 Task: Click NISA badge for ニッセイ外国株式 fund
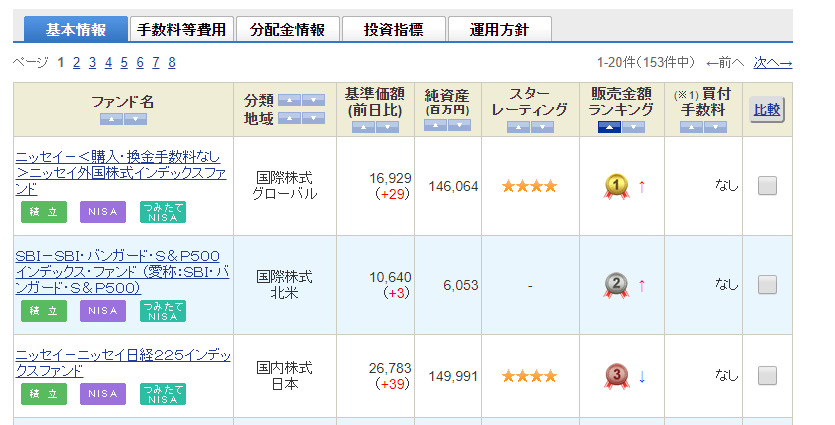[x=103, y=212]
